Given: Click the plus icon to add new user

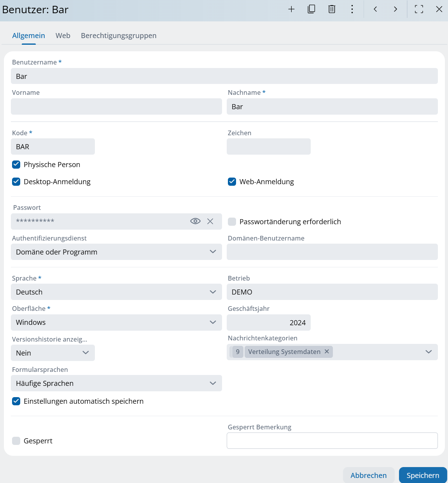Looking at the screenshot, I should 291,9.
